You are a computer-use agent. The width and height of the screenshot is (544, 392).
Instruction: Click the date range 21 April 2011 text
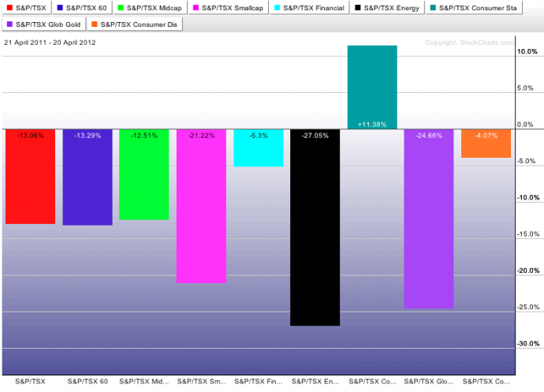[50, 43]
